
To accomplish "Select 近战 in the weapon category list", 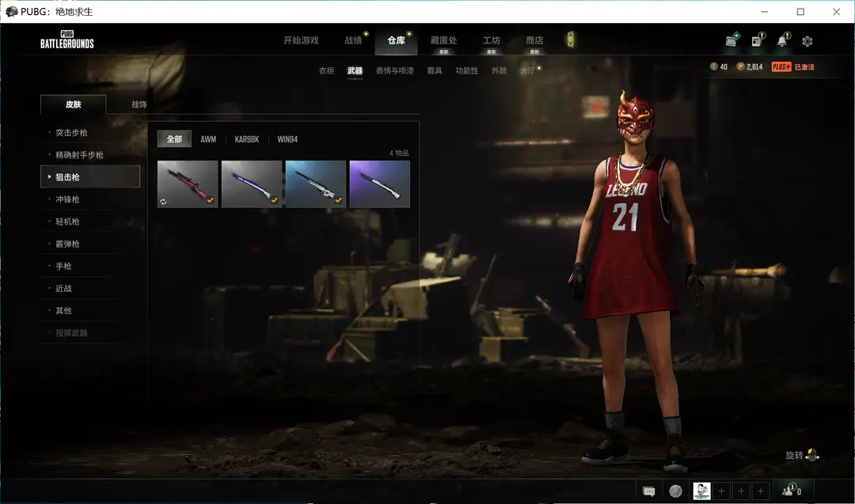I will (x=90, y=288).
